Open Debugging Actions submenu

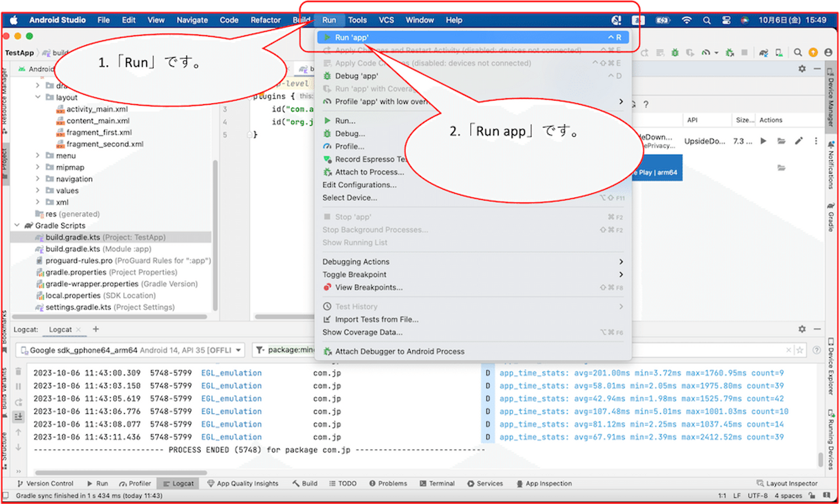(x=473, y=262)
